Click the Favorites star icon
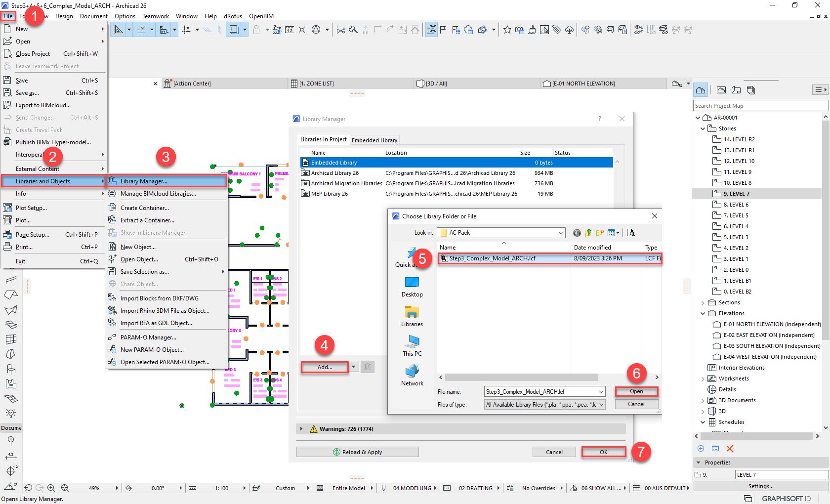This screenshot has width=830, height=504. tap(507, 30)
